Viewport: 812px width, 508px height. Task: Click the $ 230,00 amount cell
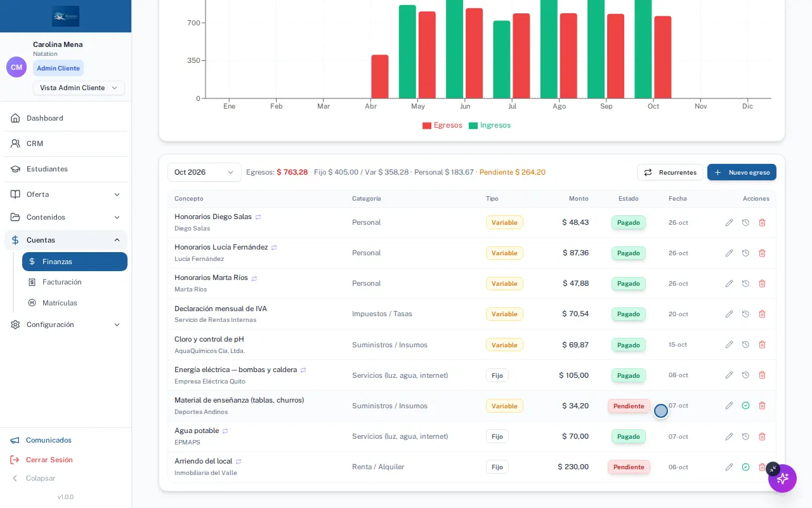(573, 467)
